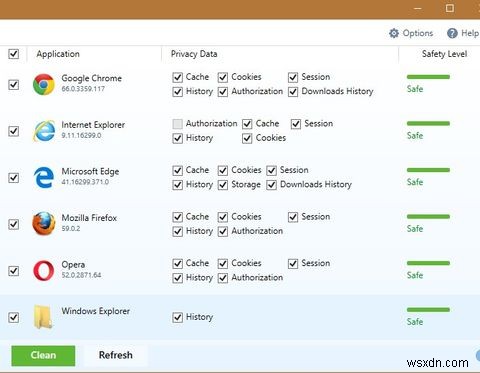Click Internet Explorer's green safety level bar

point(428,124)
